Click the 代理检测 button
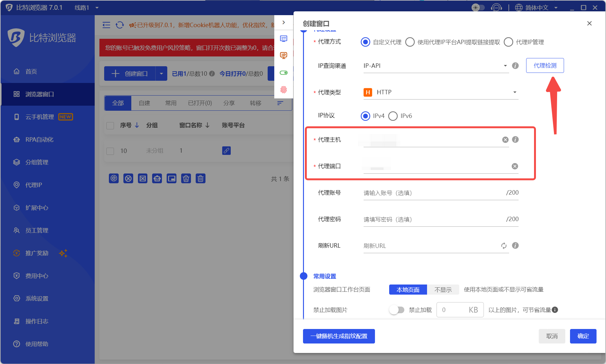Image resolution: width=606 pixels, height=364 pixels. coord(545,66)
